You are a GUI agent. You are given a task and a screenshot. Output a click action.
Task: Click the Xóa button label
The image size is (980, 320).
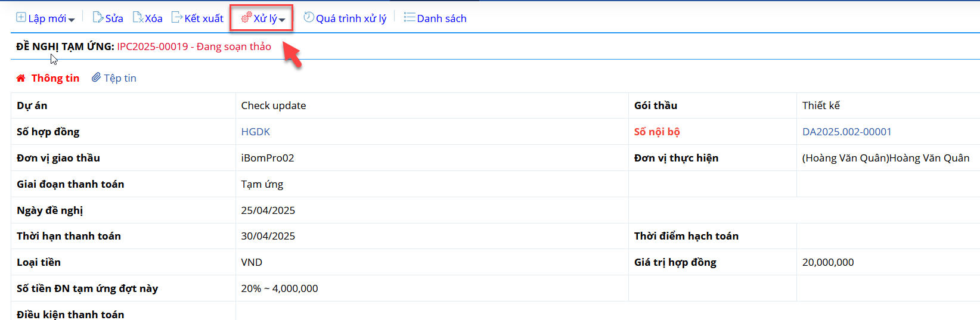(x=154, y=18)
